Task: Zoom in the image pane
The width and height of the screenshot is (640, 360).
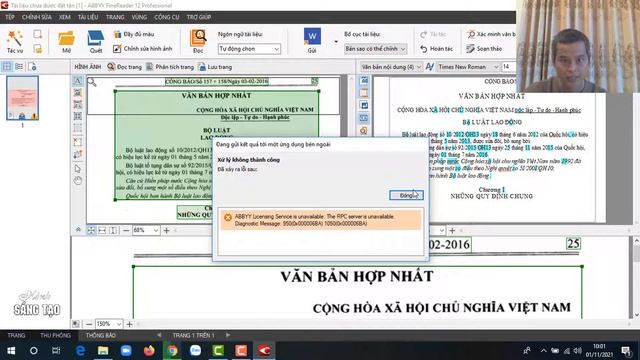Action: (167, 231)
